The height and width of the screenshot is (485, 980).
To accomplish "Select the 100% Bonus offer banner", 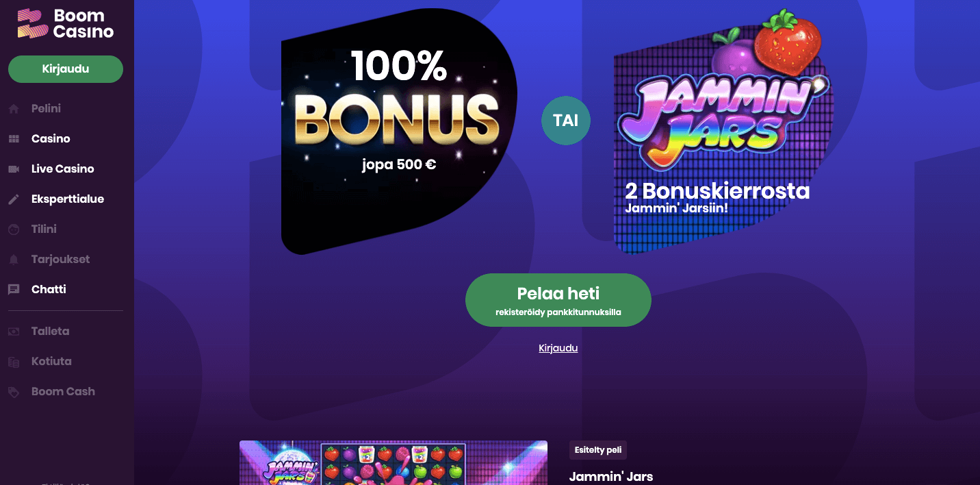I will pos(399,132).
